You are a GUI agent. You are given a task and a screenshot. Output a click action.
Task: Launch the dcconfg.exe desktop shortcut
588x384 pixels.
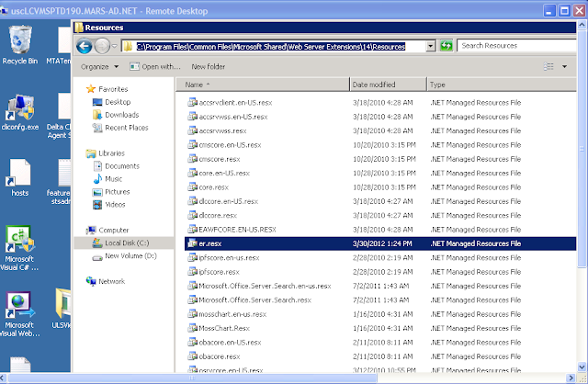point(20,112)
